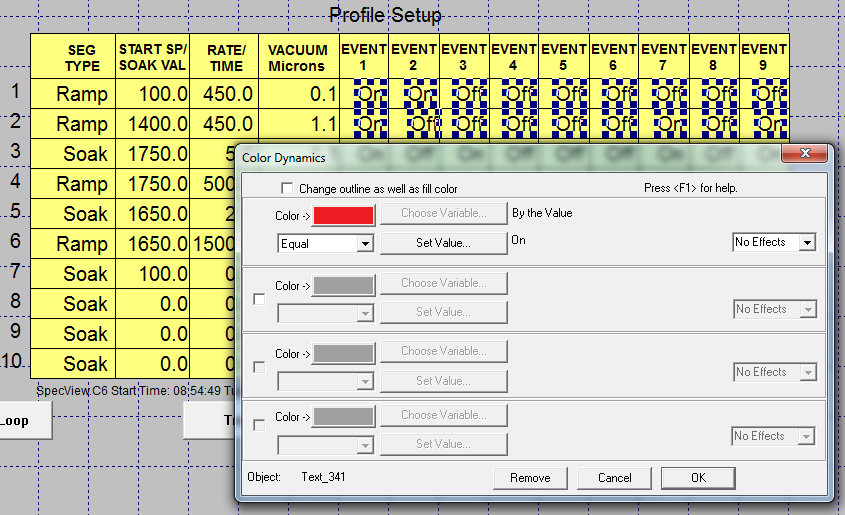Tick the checkbox for second color rule
Image resolution: width=845 pixels, height=515 pixels.
(x=260, y=298)
